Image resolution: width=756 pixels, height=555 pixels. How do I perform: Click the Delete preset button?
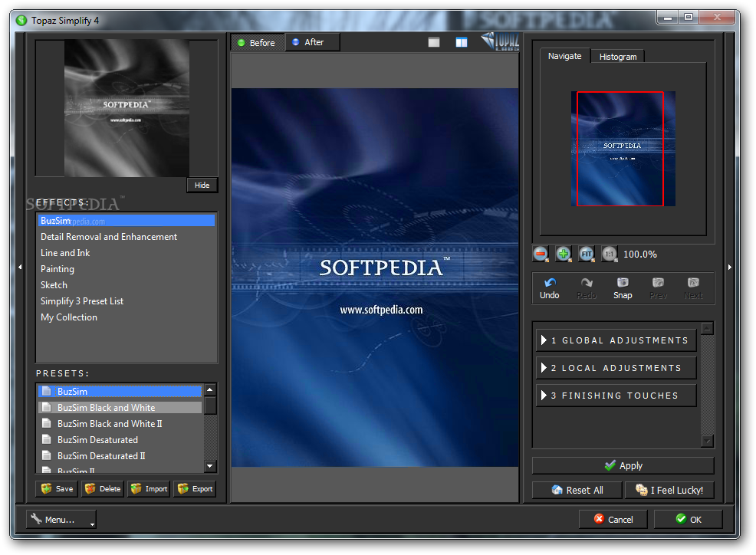103,489
